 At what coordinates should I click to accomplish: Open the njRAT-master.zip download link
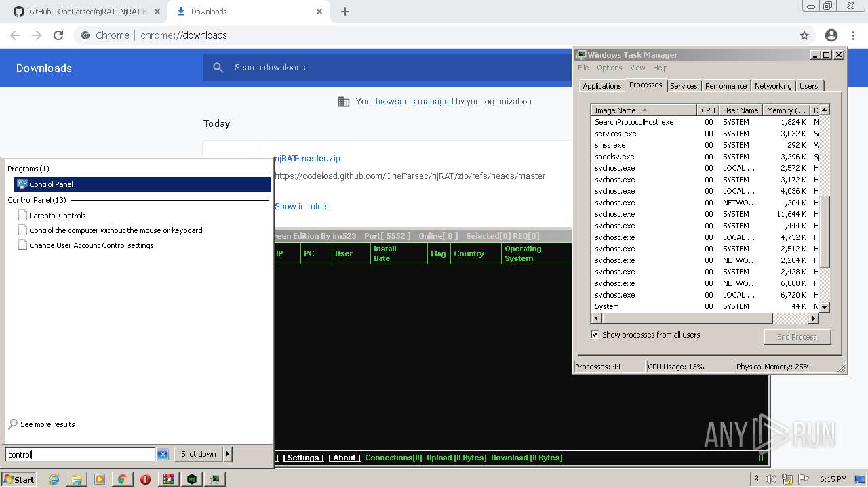point(307,158)
